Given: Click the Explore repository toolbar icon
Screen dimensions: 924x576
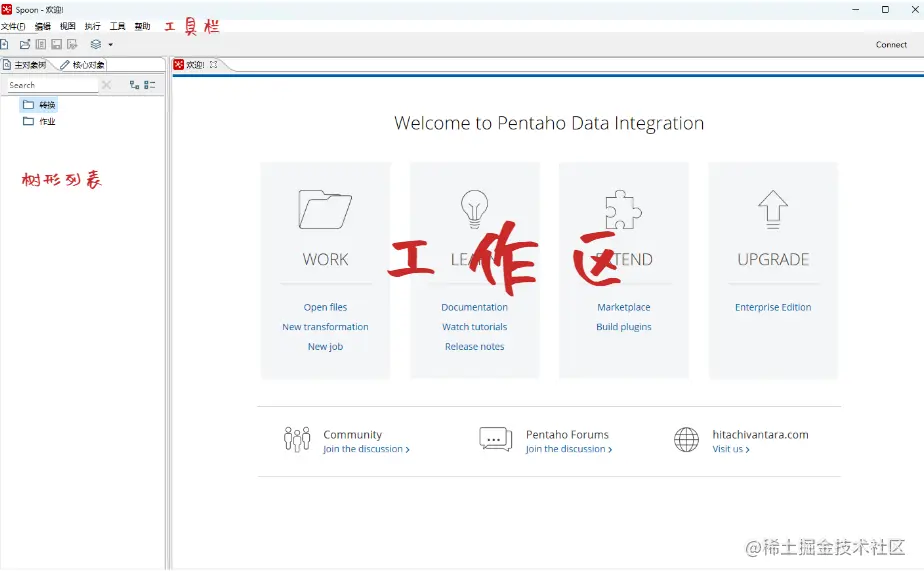Looking at the screenshot, I should (x=41, y=44).
